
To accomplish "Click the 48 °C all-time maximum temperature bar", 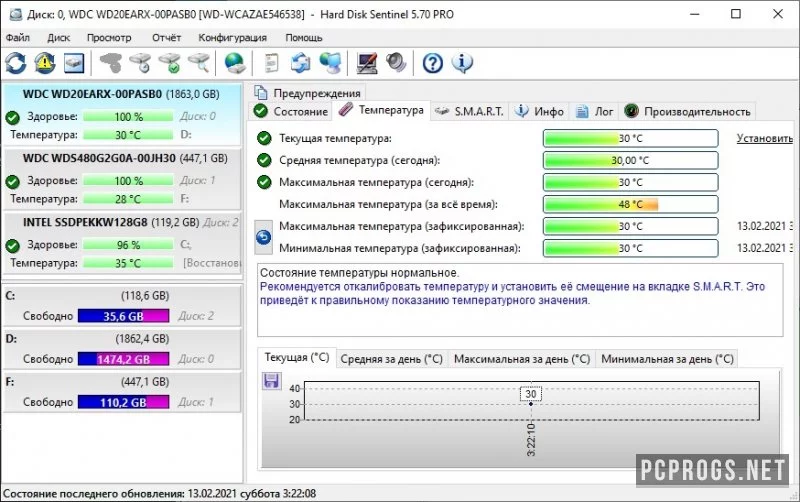I will [x=631, y=204].
